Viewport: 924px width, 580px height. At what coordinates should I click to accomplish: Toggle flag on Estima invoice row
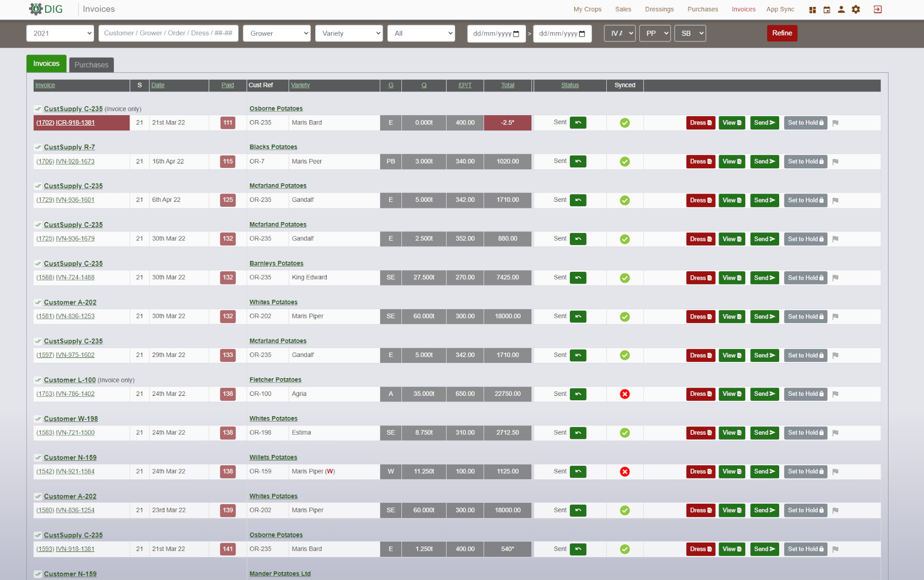click(x=835, y=433)
